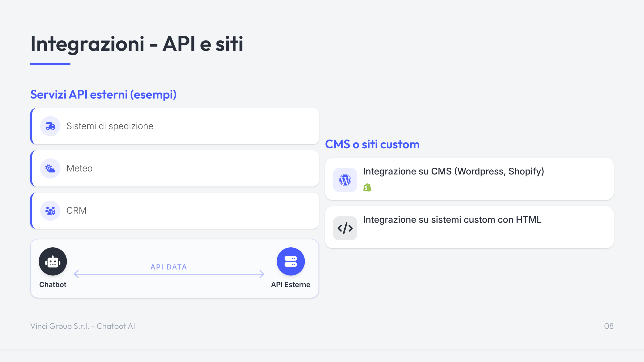This screenshot has width=644, height=362.
Task: Click Integrazione su sistemi custom text
Action: [452, 220]
